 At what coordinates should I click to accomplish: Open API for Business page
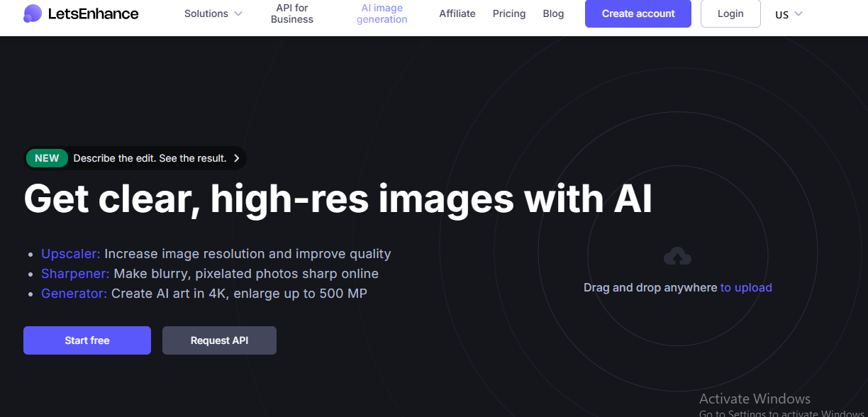point(291,13)
